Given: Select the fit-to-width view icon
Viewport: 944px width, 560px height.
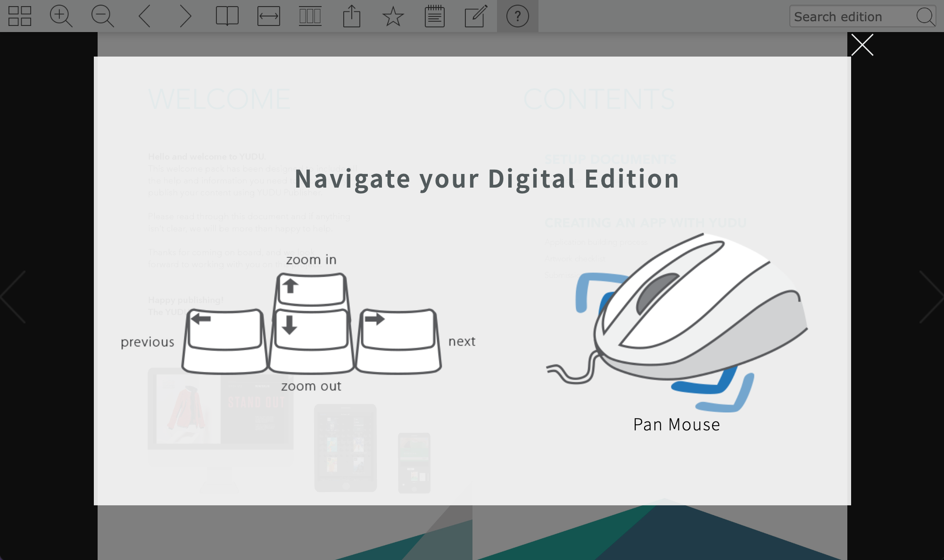Looking at the screenshot, I should 269,16.
